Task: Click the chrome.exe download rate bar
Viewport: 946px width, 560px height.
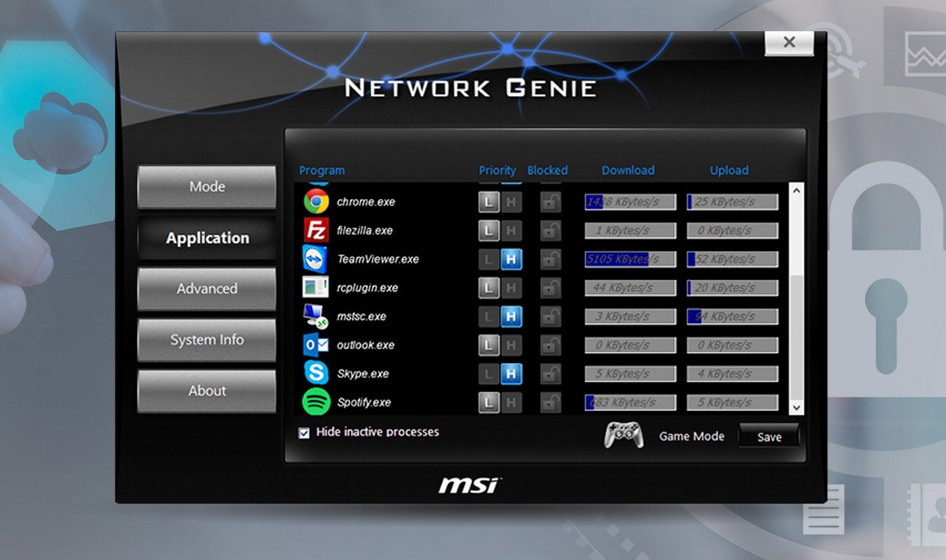Action: (x=630, y=201)
